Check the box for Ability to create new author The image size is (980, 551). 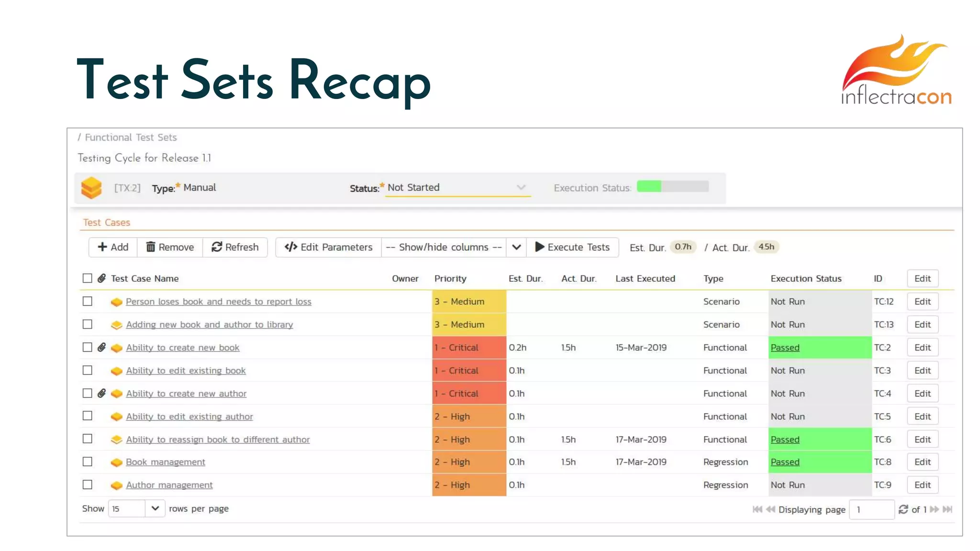point(87,393)
